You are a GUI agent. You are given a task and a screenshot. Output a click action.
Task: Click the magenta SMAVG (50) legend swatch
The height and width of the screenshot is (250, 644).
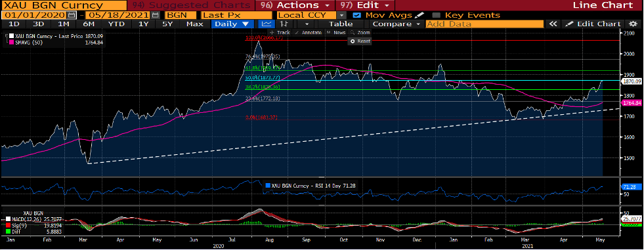[12, 43]
